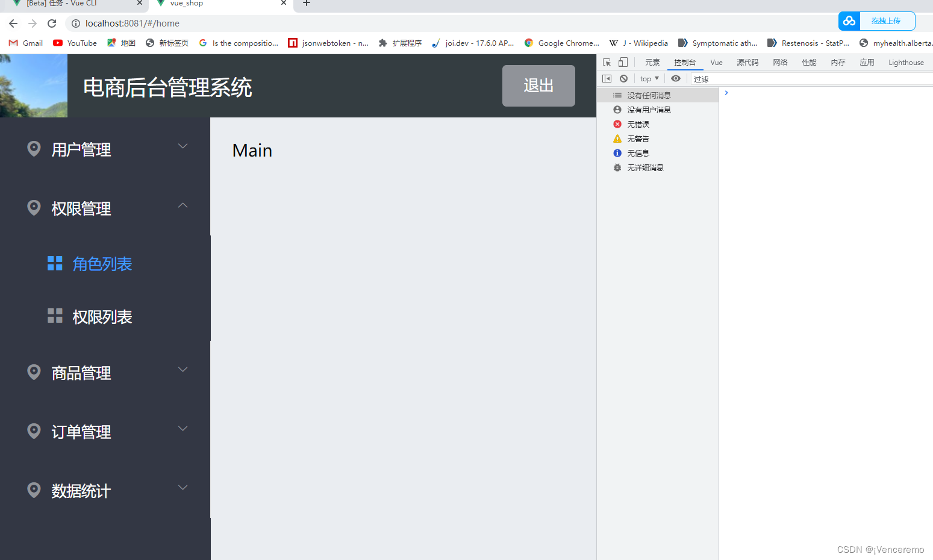Click the info messages filter icon

pyautogui.click(x=617, y=153)
